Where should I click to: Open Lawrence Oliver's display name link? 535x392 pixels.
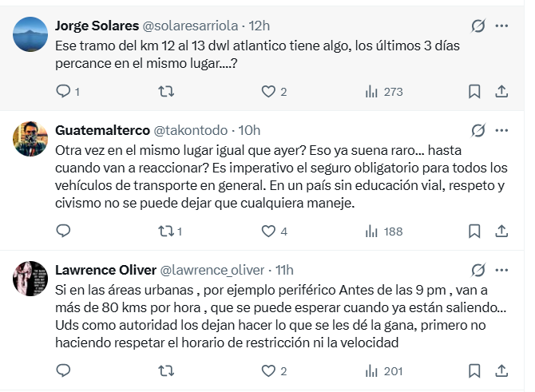point(105,269)
